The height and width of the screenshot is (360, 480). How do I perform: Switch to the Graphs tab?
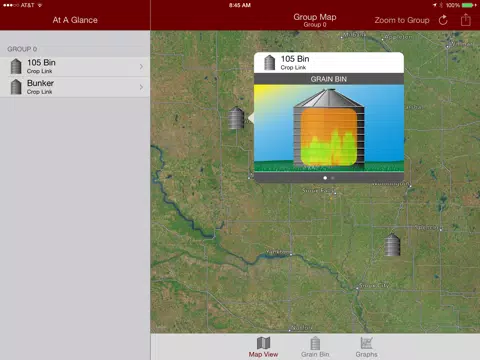click(x=366, y=347)
